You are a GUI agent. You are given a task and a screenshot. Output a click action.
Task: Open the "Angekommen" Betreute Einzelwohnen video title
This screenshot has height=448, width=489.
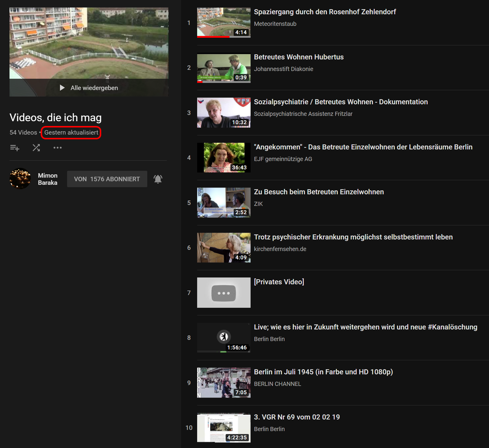coord(363,147)
